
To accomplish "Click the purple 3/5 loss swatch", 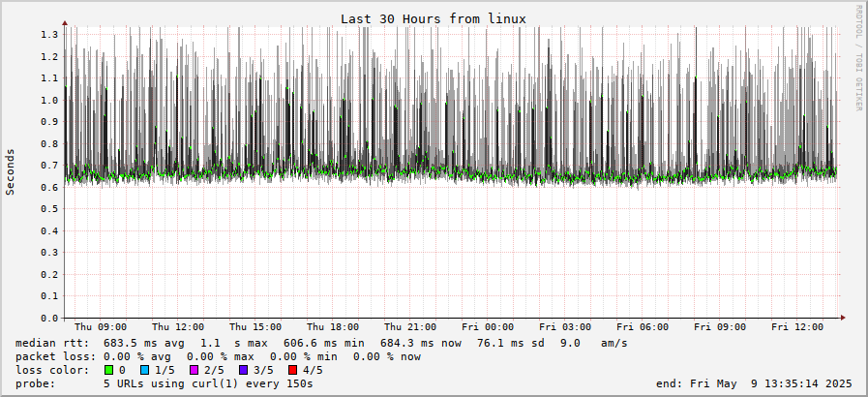I will click(244, 370).
